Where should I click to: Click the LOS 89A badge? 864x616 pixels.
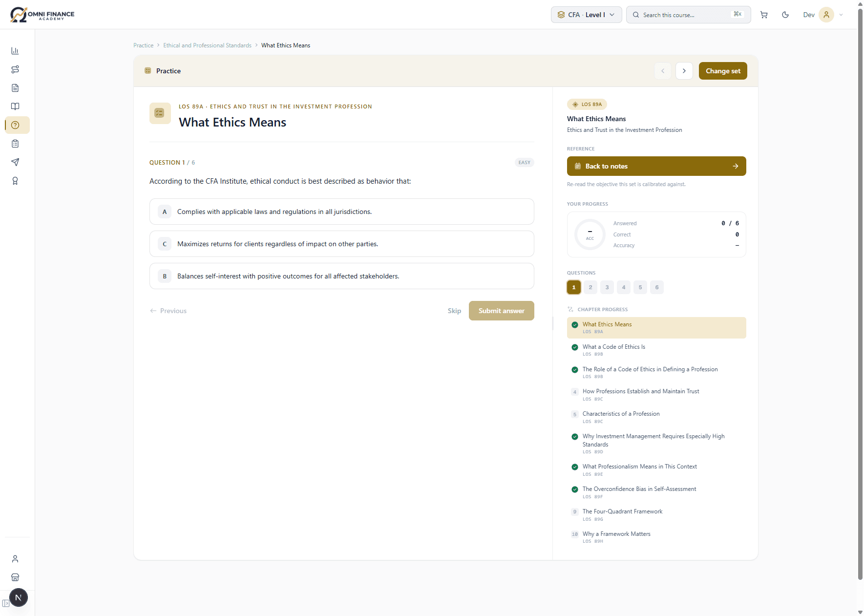(x=587, y=105)
